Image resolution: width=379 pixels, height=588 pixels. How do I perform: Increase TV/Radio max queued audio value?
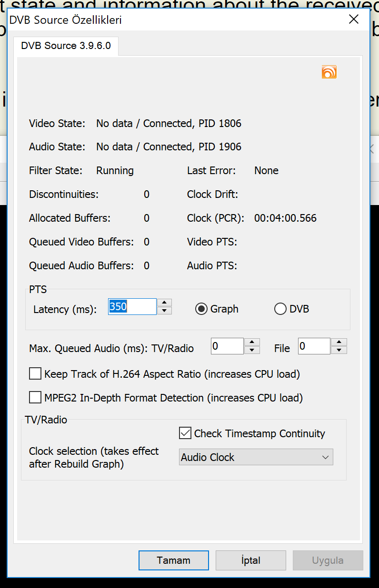tap(252, 342)
